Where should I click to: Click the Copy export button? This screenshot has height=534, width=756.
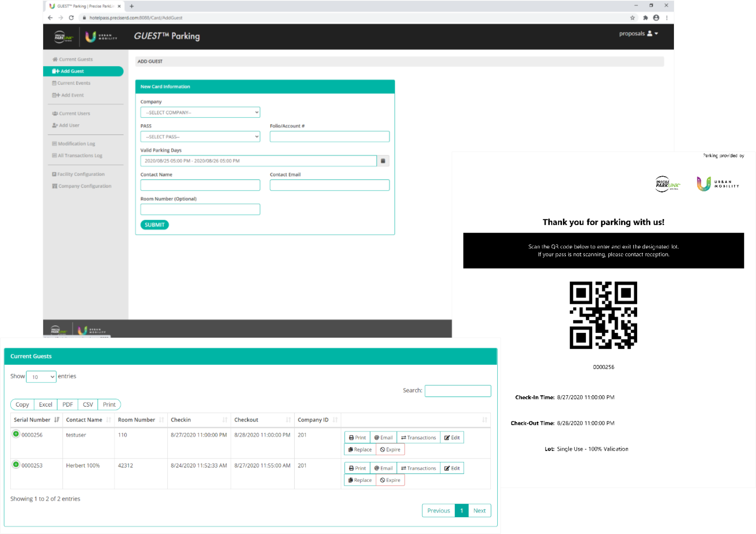pyautogui.click(x=22, y=404)
